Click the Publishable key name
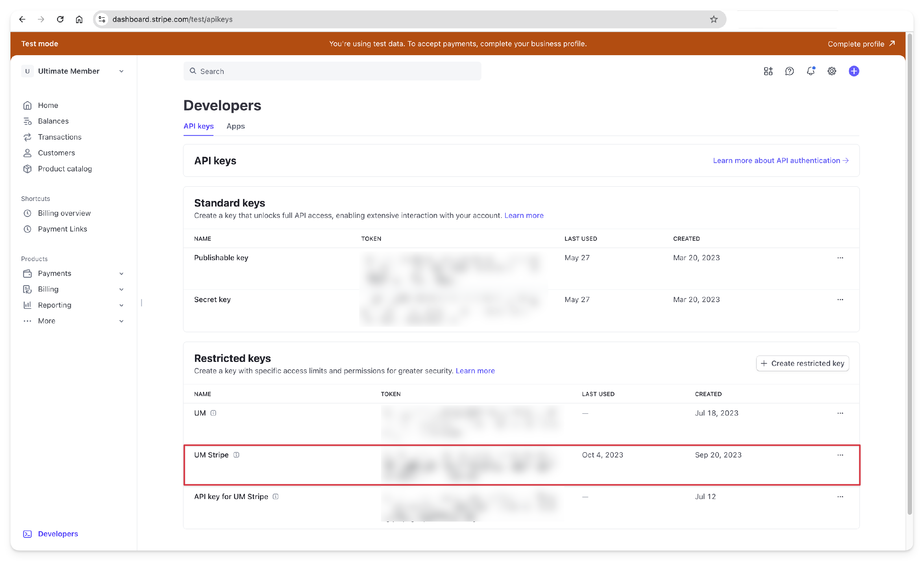Screen dimensions: 924x561 221,257
